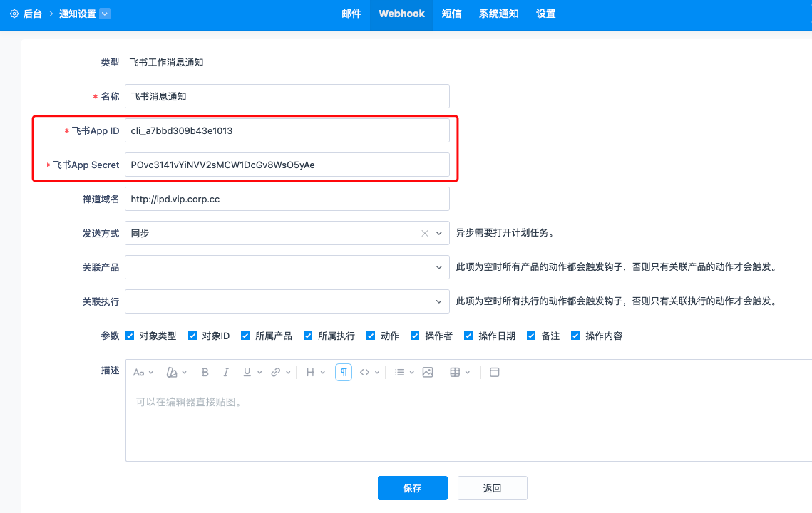Expand the list type arrow

coord(411,372)
